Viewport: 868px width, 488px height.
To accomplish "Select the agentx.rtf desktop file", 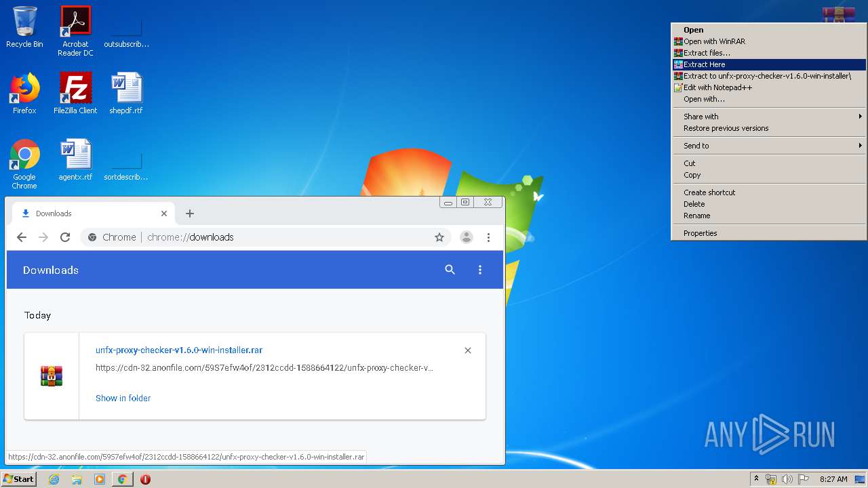I will click(75, 160).
